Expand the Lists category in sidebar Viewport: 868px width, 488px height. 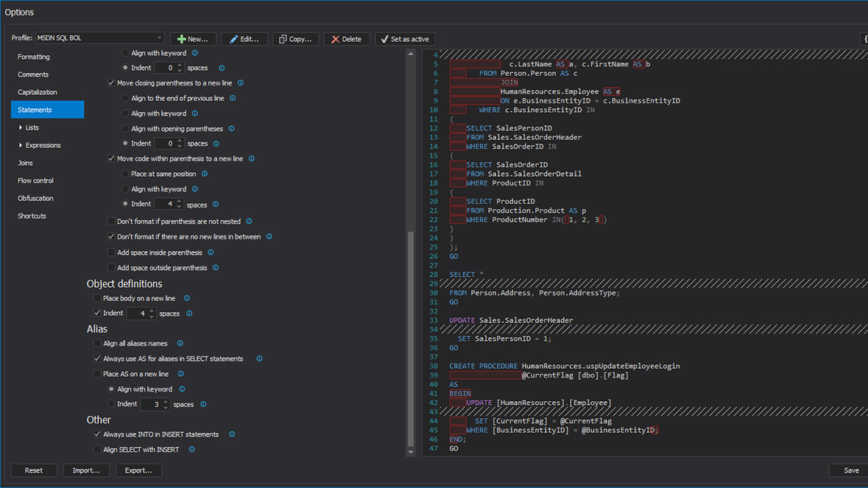coord(21,127)
